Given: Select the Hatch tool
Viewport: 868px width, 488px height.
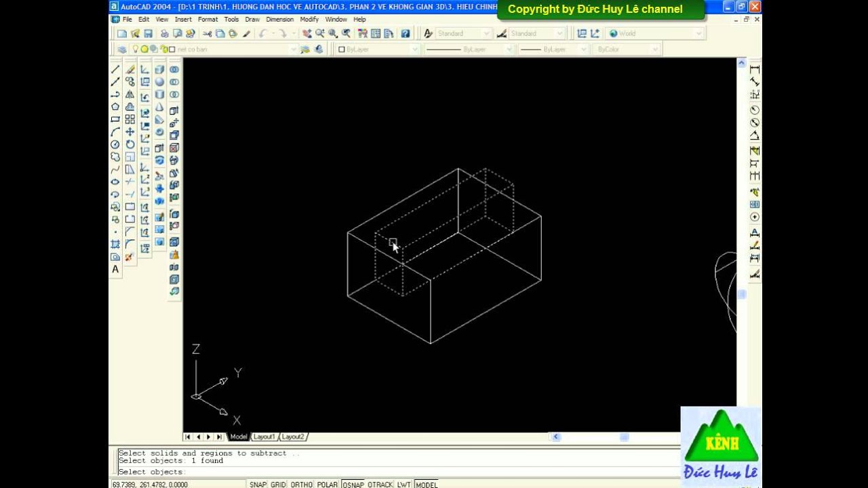Looking at the screenshot, I should [x=115, y=244].
